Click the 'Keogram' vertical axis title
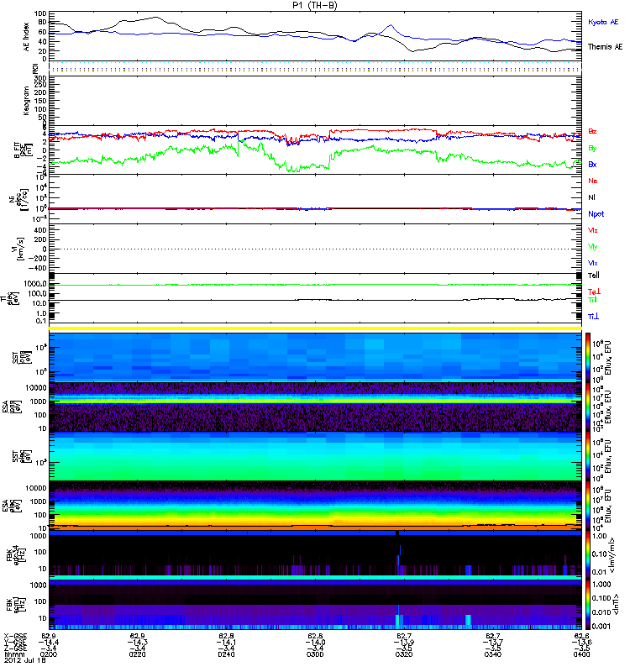 pos(27,101)
